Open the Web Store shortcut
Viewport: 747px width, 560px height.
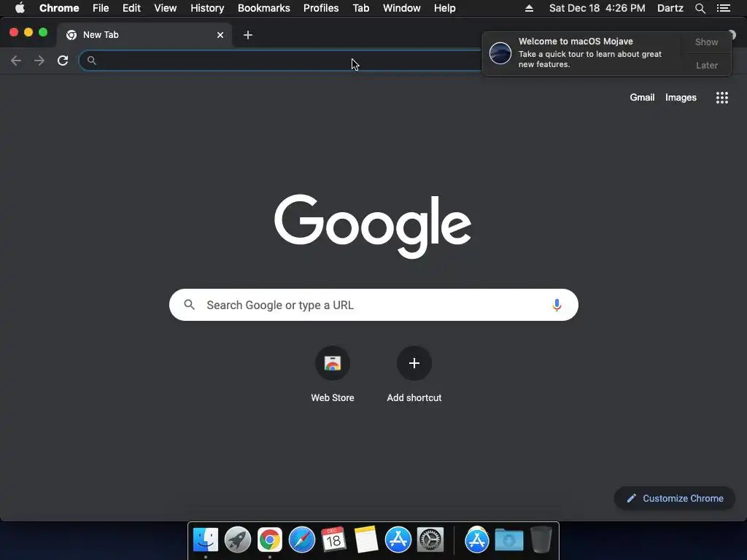333,375
